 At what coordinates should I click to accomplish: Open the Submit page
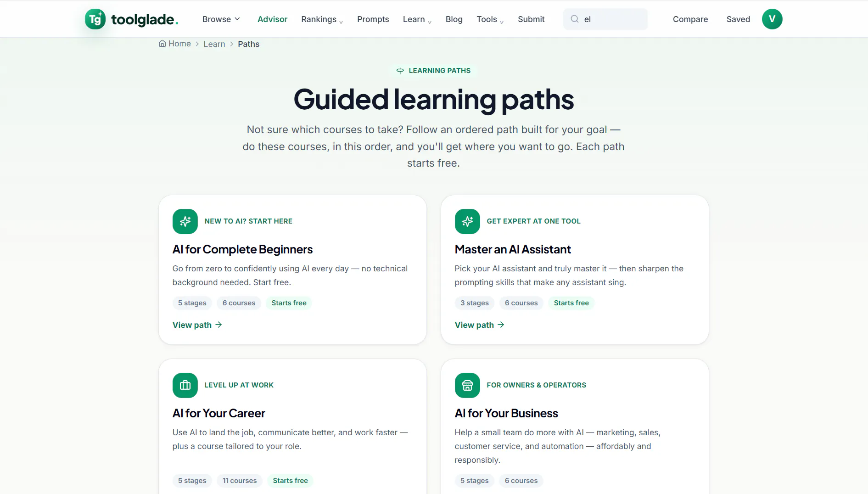531,19
